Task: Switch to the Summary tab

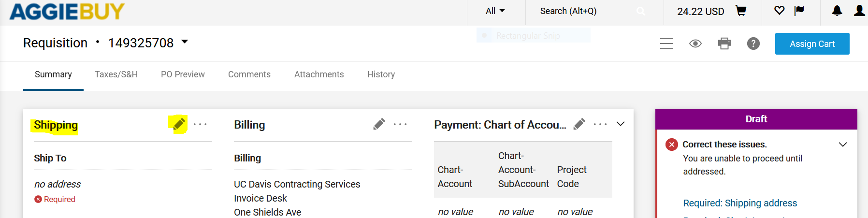Action: (53, 74)
